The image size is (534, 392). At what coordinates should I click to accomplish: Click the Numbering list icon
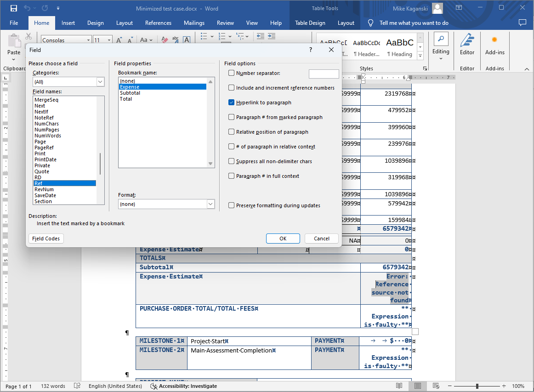pos(222,36)
